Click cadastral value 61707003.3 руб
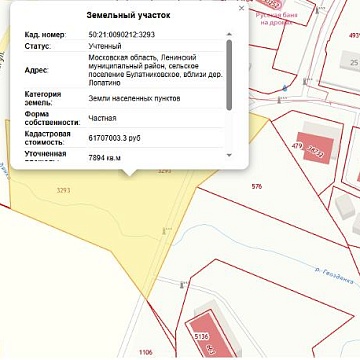 [x=114, y=138]
